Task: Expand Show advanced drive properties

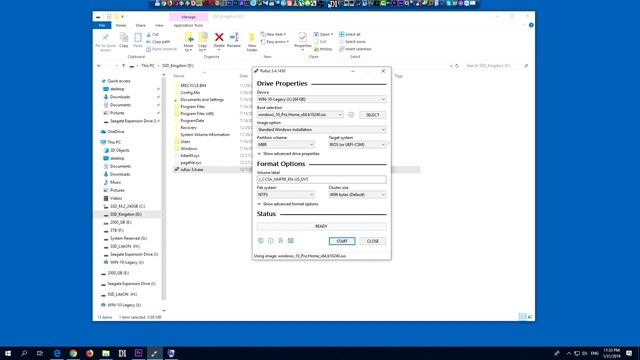Action: click(288, 154)
